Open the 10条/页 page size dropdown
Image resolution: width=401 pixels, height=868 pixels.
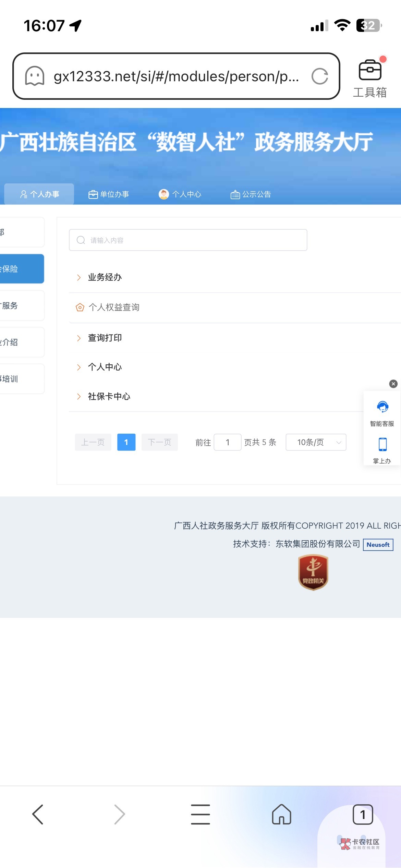316,442
